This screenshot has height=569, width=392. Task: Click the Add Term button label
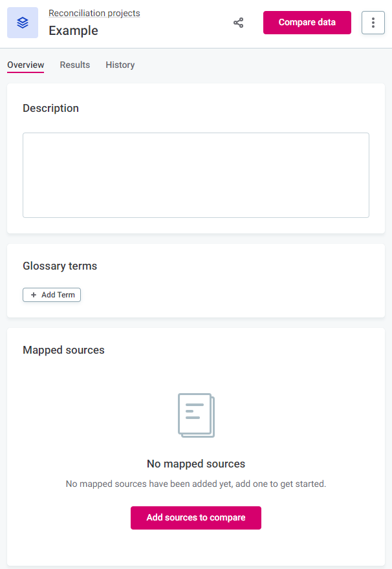click(58, 295)
